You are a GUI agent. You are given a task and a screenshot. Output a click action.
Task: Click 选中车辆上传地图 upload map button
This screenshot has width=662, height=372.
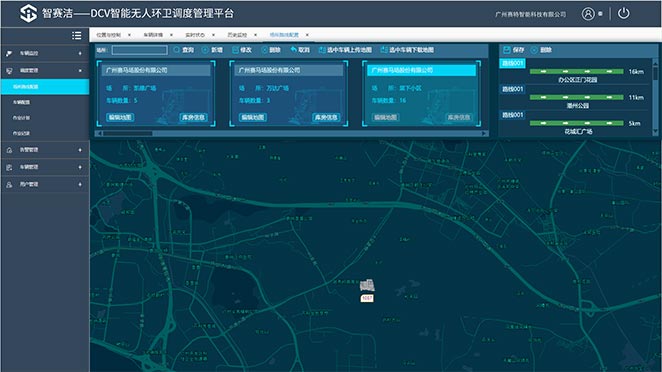tap(345, 50)
